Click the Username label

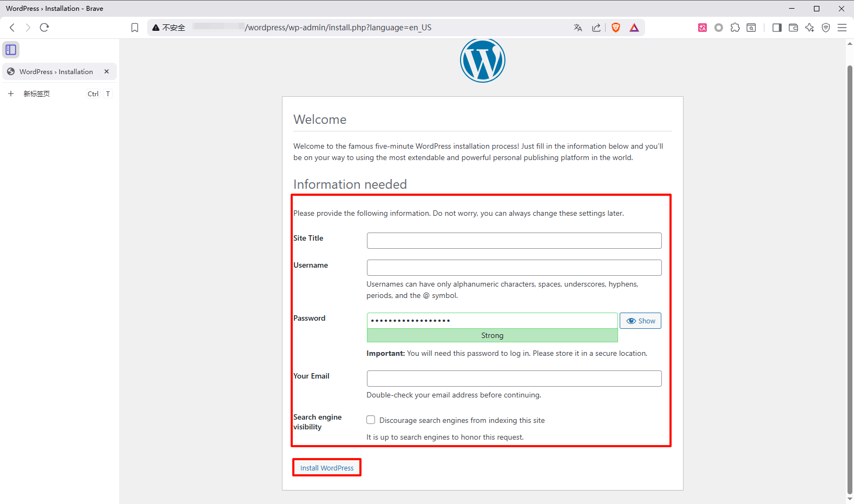tap(311, 265)
